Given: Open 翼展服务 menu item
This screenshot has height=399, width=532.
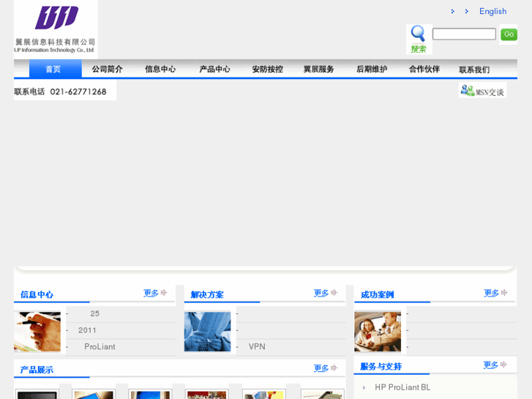Looking at the screenshot, I should point(318,70).
